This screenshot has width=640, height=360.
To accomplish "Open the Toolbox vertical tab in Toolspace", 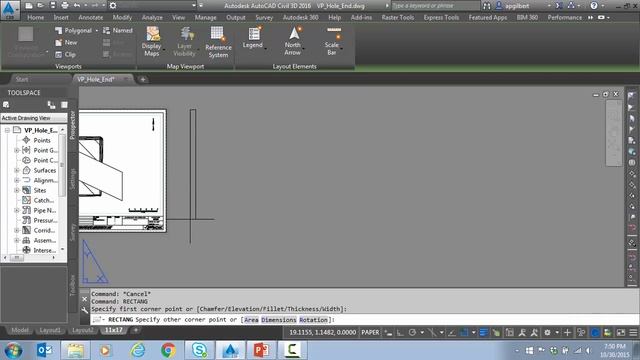I will tap(73, 285).
